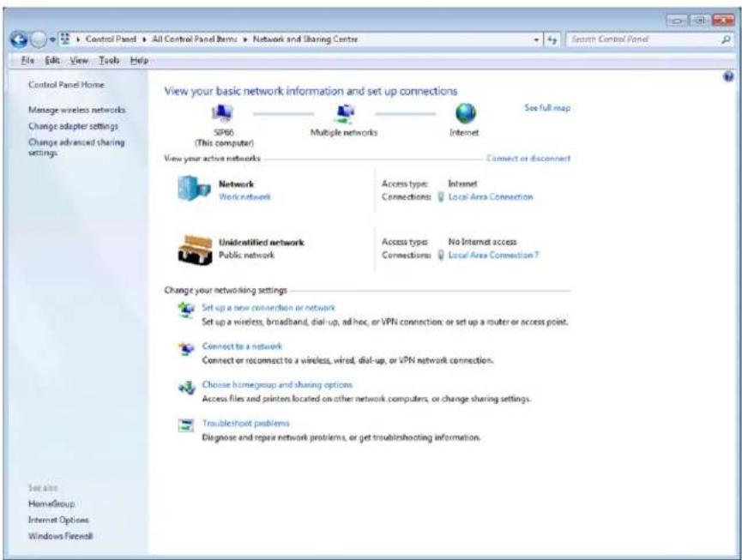
Task: Click the search magnifier icon
Action: (x=726, y=39)
